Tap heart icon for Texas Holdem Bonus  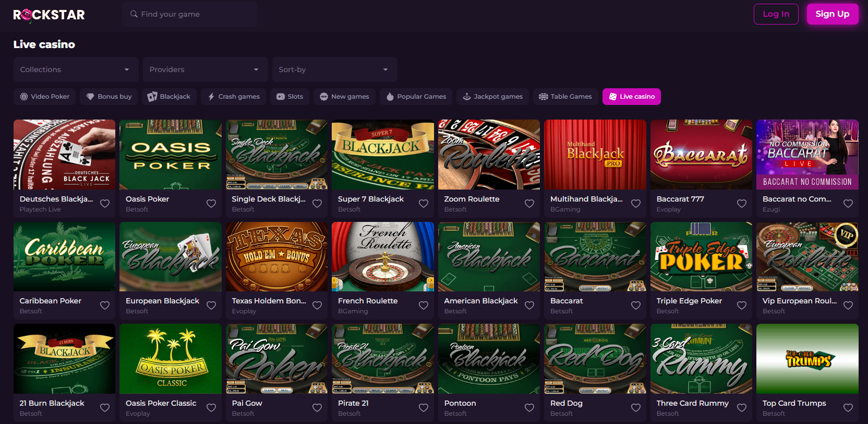click(317, 305)
